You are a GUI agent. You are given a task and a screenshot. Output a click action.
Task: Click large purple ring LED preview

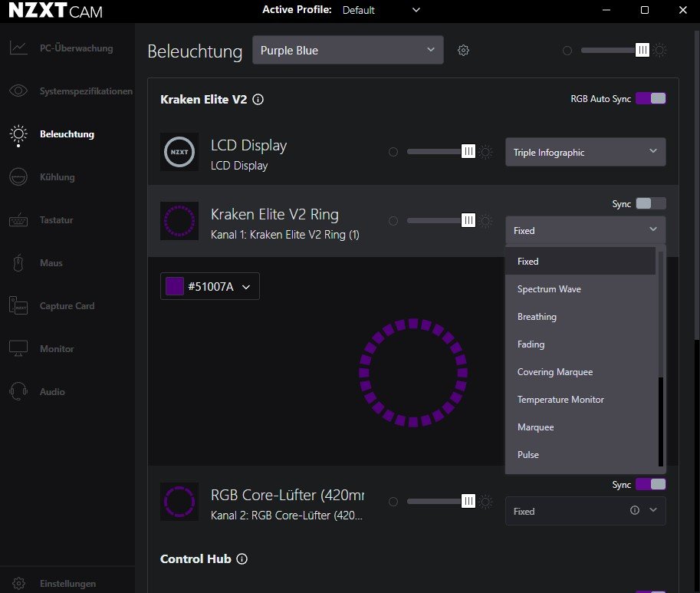click(413, 373)
